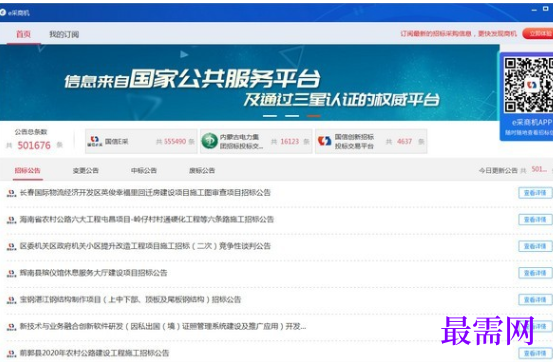Click 查看详情 for 海南省农村公路 row

point(535,219)
